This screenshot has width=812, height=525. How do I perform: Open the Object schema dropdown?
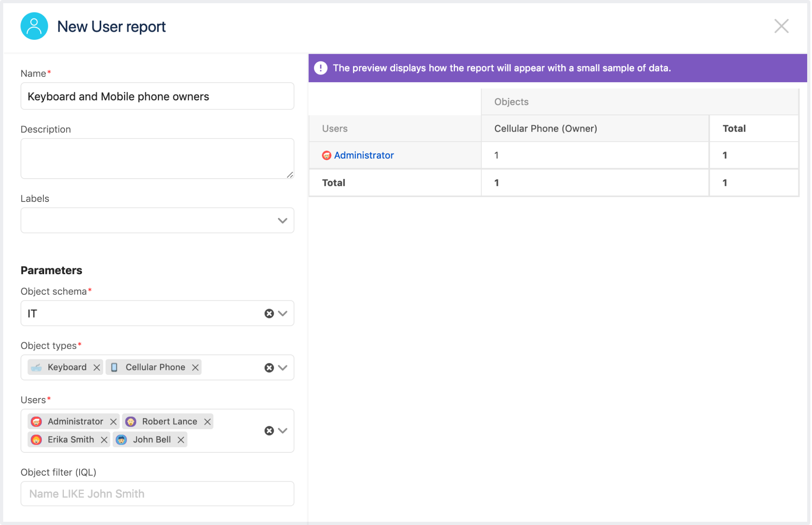(x=283, y=313)
